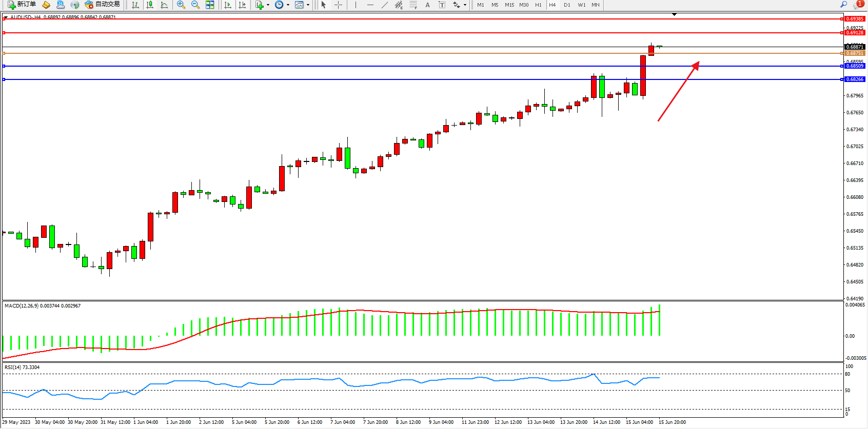
Task: Click the tile windows icon
Action: (210, 5)
